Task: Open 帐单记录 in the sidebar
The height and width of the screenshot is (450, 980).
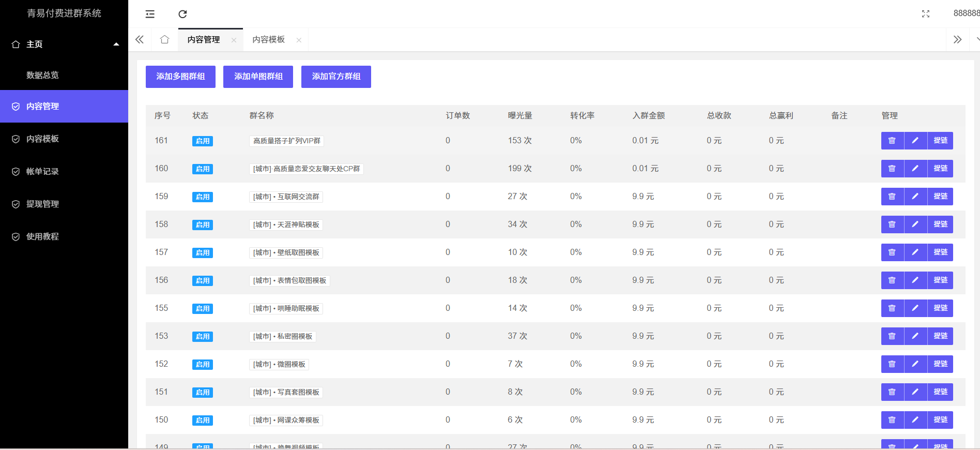Action: point(42,172)
